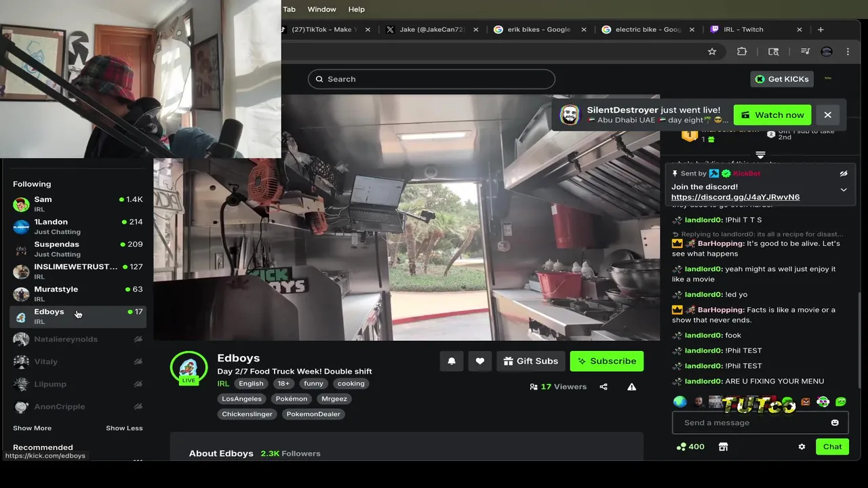Open the browser media control icon
Screen dimensions: 868x488
tap(805, 52)
